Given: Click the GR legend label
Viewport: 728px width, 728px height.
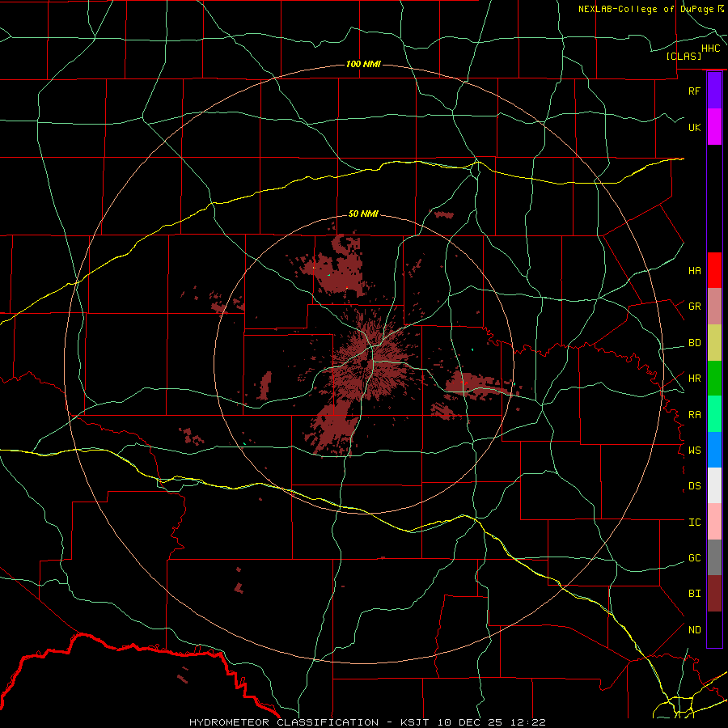Looking at the screenshot, I should [x=694, y=307].
